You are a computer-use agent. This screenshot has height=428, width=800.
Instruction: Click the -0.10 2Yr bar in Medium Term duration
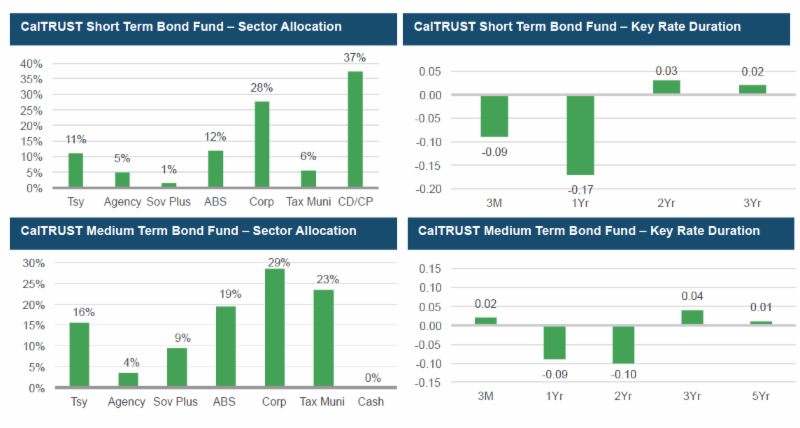624,345
